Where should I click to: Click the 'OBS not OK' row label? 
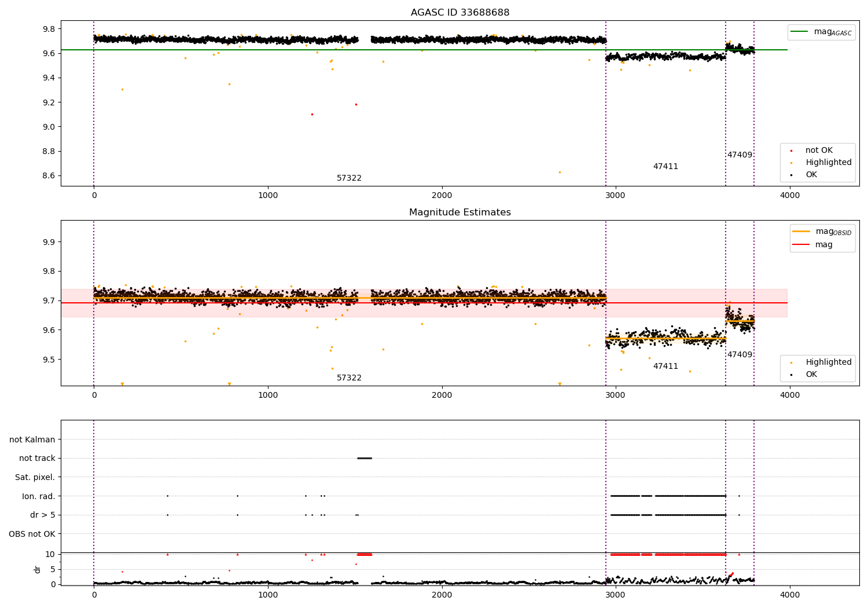[x=32, y=534]
